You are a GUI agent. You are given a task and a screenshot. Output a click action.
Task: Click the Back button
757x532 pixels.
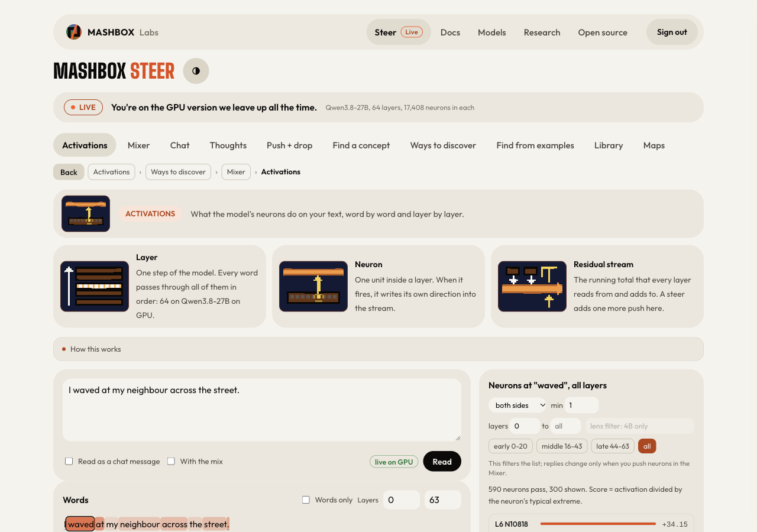coord(69,172)
